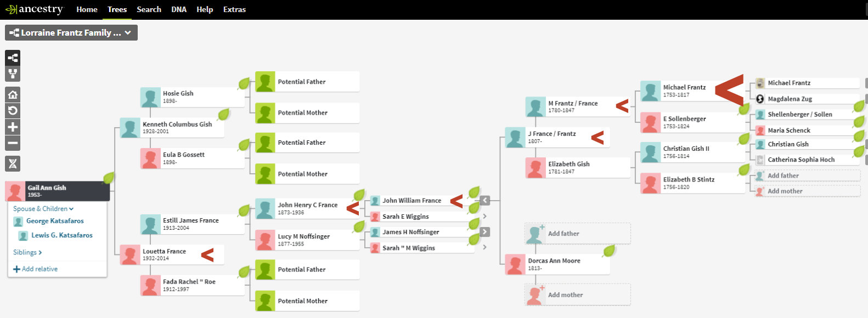Click the reset tree position icon
Viewport: 868px width, 318px height.
pos(13,111)
